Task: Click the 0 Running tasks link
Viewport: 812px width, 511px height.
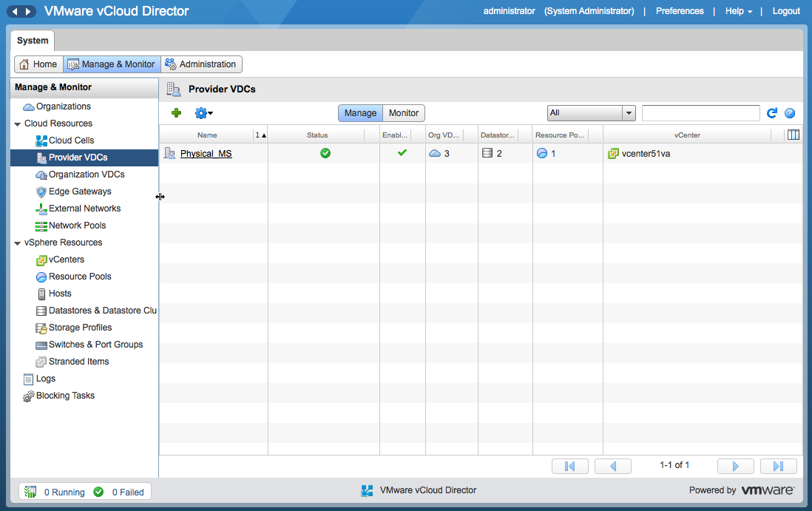Action: point(64,493)
